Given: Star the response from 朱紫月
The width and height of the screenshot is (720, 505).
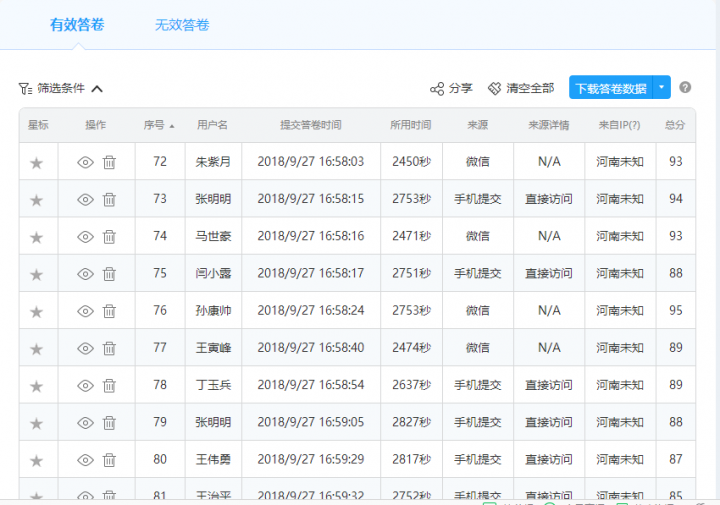Looking at the screenshot, I should [37, 162].
